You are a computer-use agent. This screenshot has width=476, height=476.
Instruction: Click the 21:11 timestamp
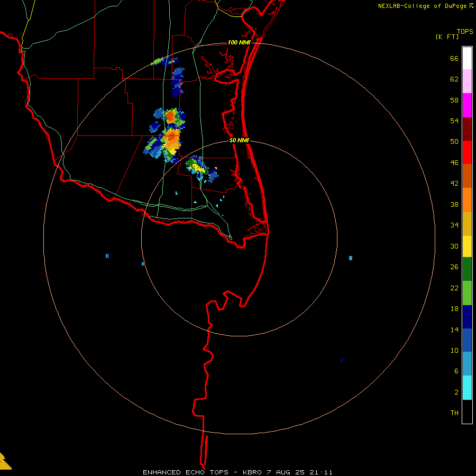[x=321, y=472]
